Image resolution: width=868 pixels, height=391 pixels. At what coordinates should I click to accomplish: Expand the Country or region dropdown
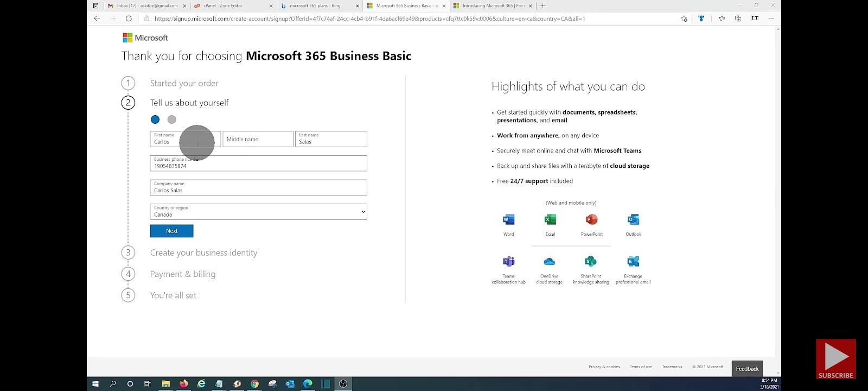tap(258, 212)
